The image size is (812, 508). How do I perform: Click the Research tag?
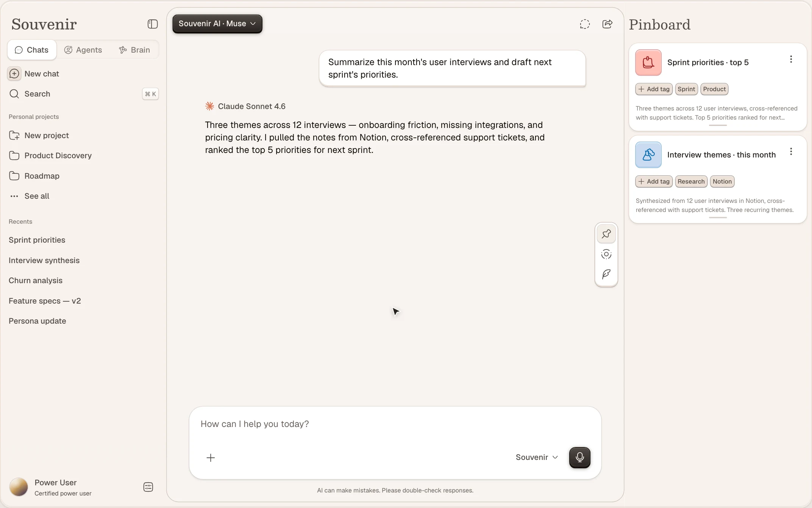click(691, 182)
